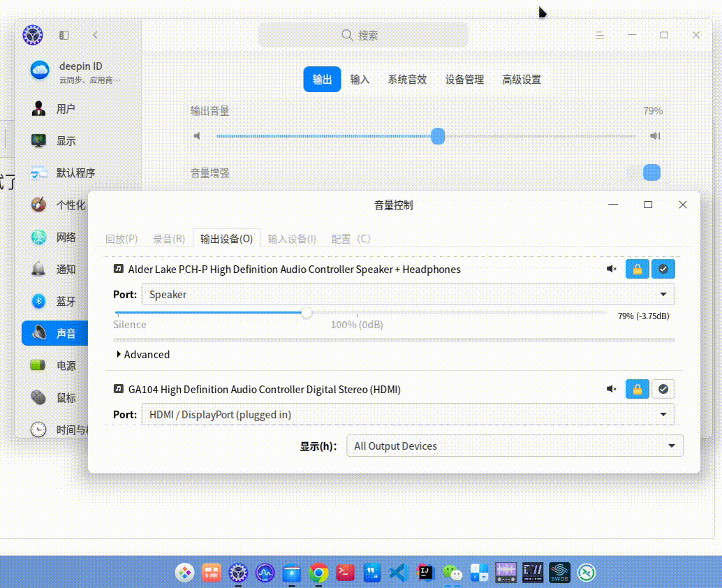Open 蓝牙 settings in the sidebar
The image size is (722, 588).
pyautogui.click(x=55, y=301)
